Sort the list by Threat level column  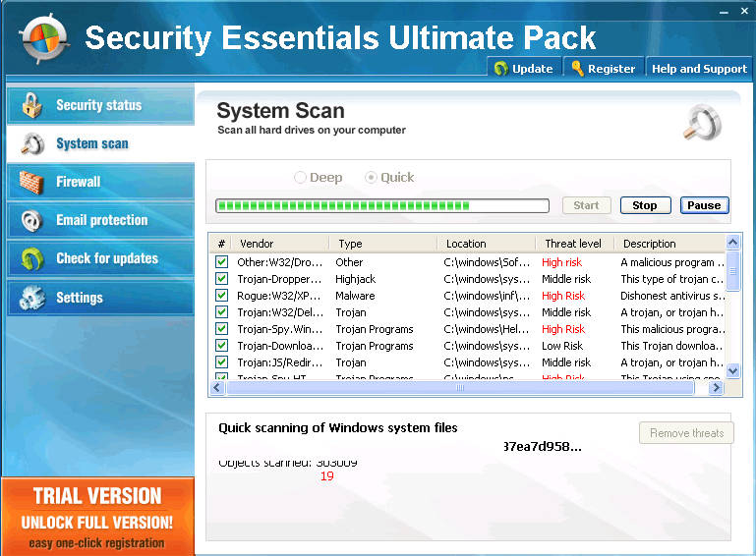coord(573,244)
